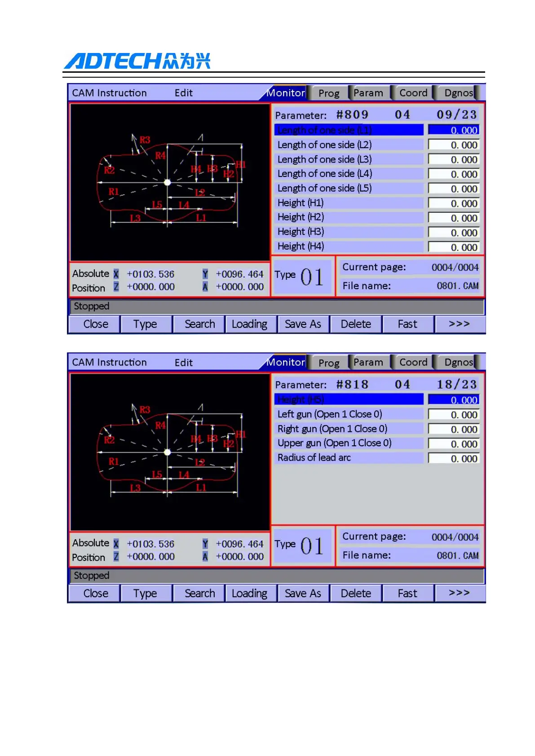
Task: Open Param tab in upper screen
Action: pos(368,93)
